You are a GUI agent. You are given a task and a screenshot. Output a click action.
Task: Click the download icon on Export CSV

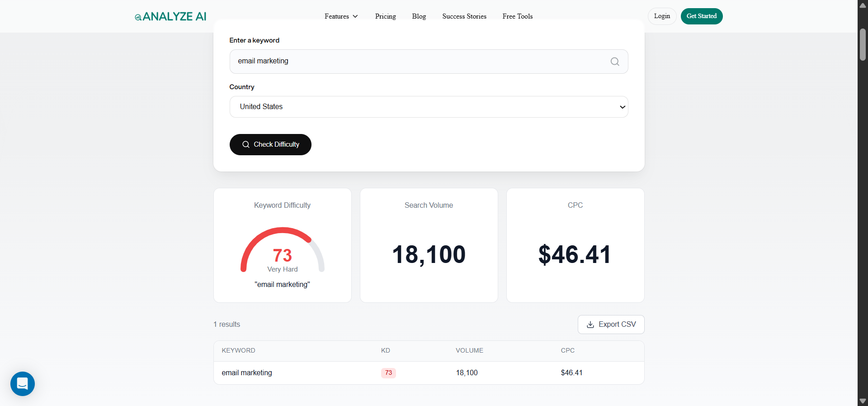tap(590, 325)
